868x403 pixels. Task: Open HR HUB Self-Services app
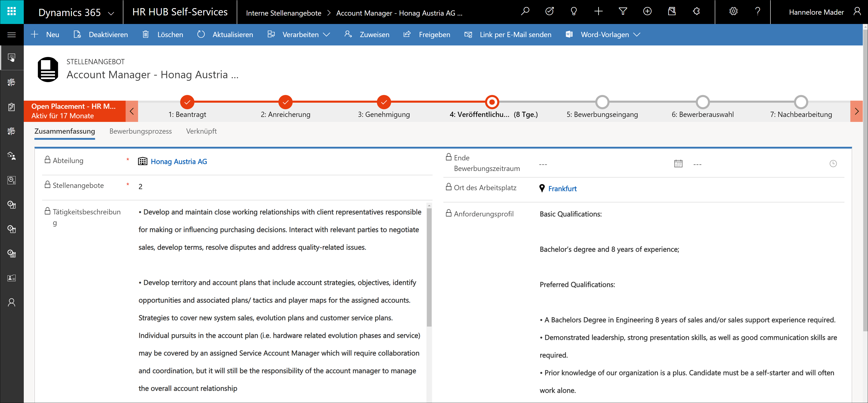pyautogui.click(x=180, y=12)
